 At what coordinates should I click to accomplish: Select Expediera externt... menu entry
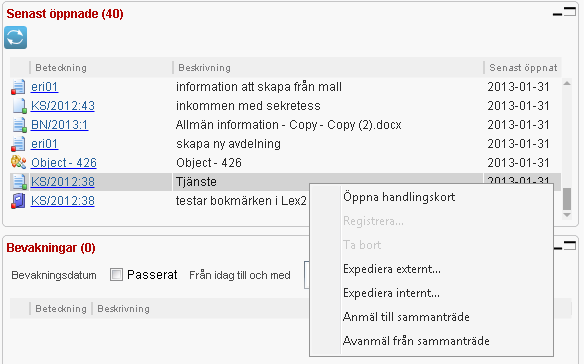click(392, 269)
